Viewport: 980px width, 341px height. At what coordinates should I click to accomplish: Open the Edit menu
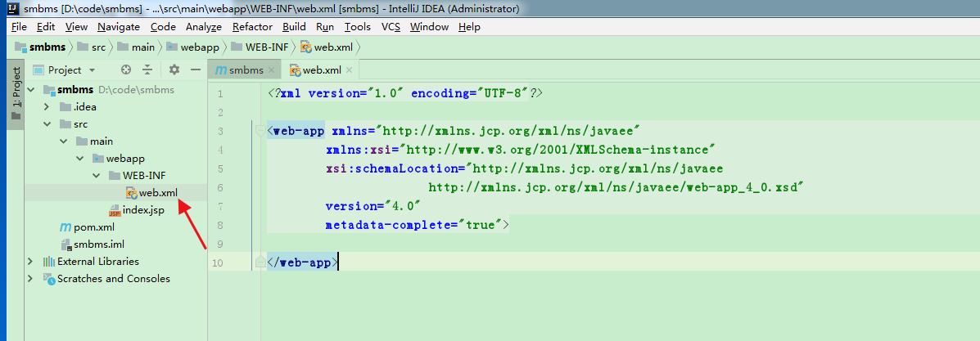[46, 27]
